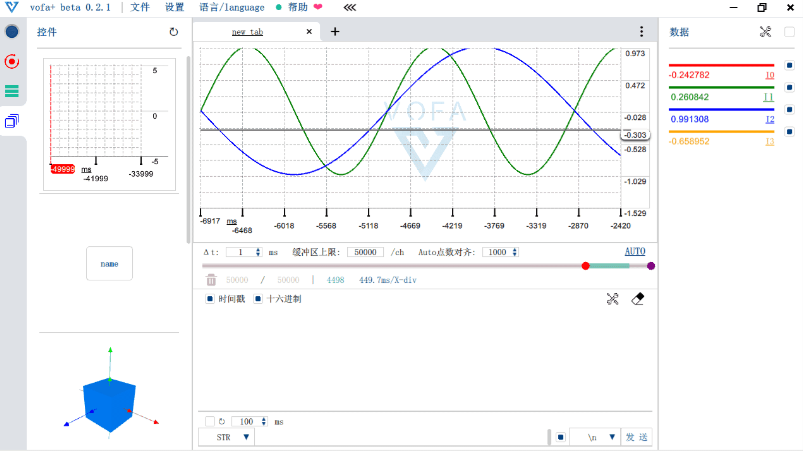Toggle the line-ending checkbox near \n
The image size is (803, 451).
(560, 437)
